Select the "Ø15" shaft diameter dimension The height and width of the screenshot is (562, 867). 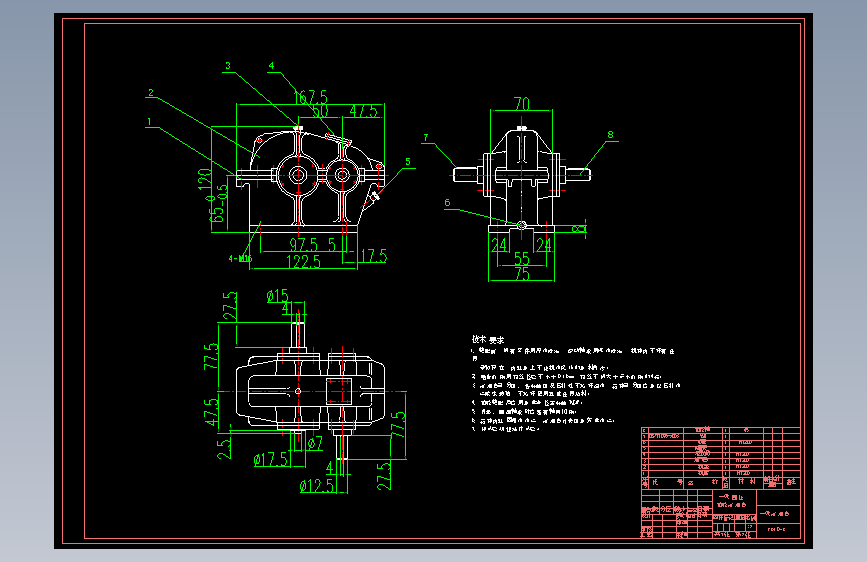(278, 296)
